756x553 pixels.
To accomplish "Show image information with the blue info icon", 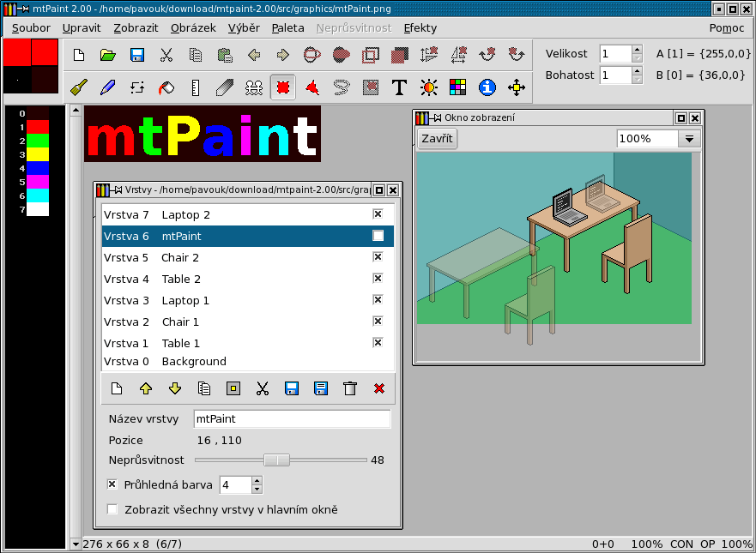I will 487,87.
